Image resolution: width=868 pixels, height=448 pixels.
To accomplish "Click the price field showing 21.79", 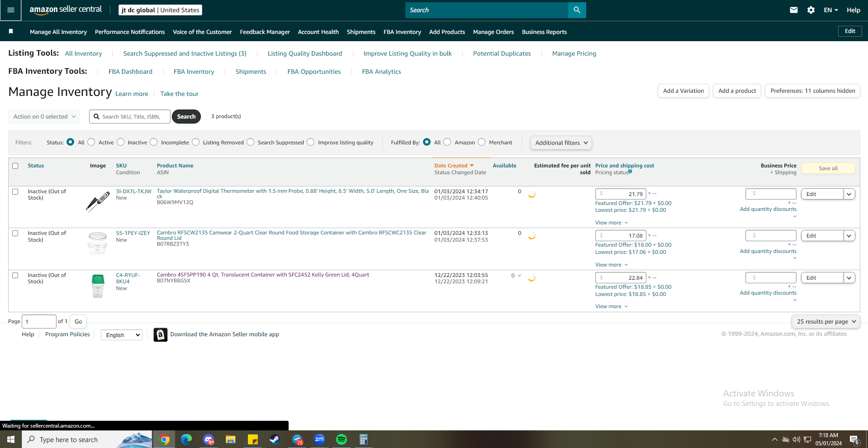I will 621,194.
